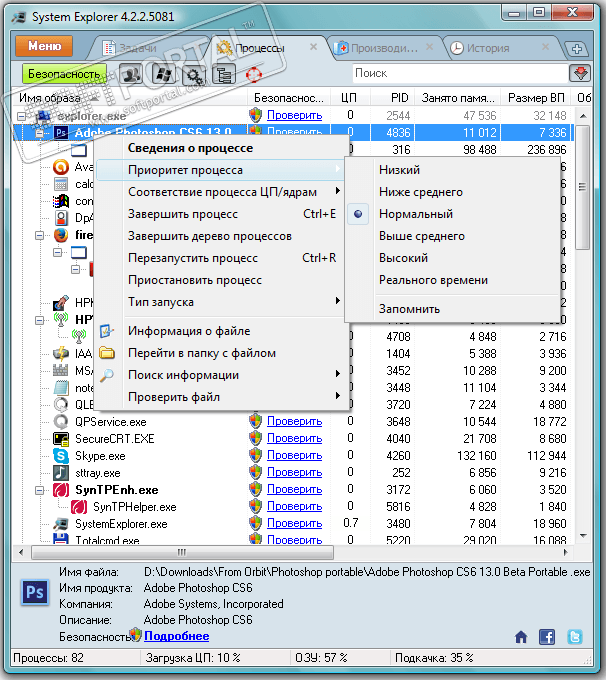Viewport: 606px width, 680px height.
Task: Choose Приостановить процесс
Action: 220,280
